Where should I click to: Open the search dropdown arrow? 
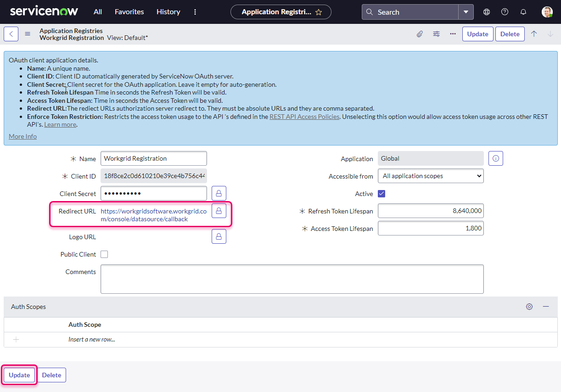pyautogui.click(x=466, y=11)
